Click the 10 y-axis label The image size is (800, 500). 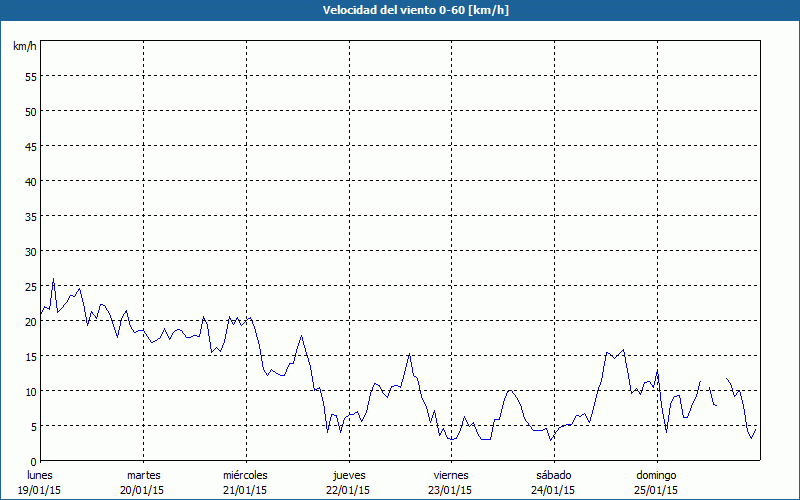pos(30,391)
